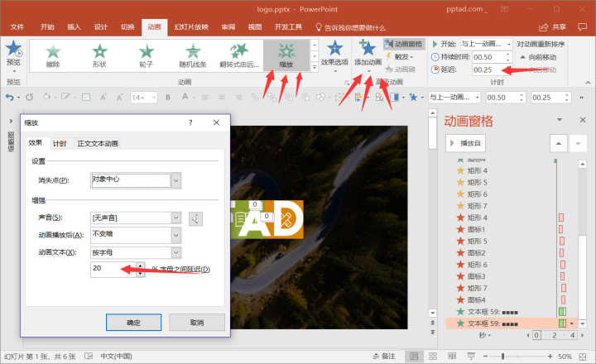
Task: Open the 文件 tab
Action: [17, 27]
